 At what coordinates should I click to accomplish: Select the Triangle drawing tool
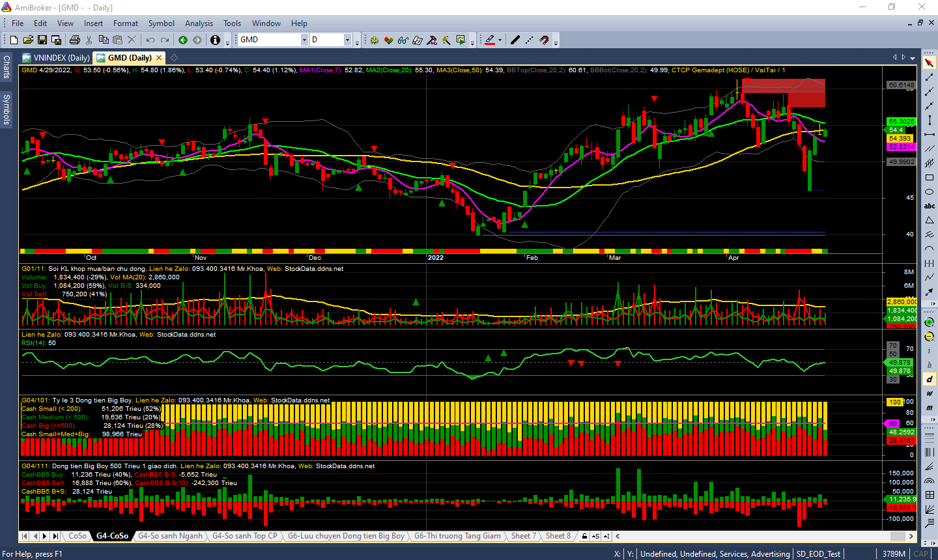(x=930, y=220)
